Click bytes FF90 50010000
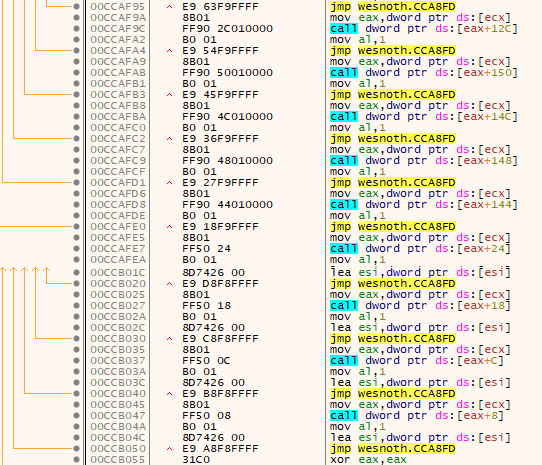This screenshot has height=465, width=542. (x=227, y=73)
